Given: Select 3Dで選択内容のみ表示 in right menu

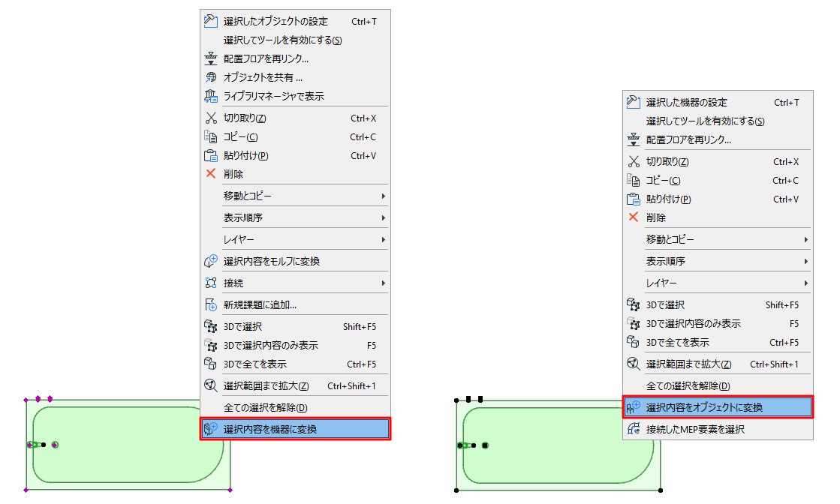Looking at the screenshot, I should coord(718,324).
